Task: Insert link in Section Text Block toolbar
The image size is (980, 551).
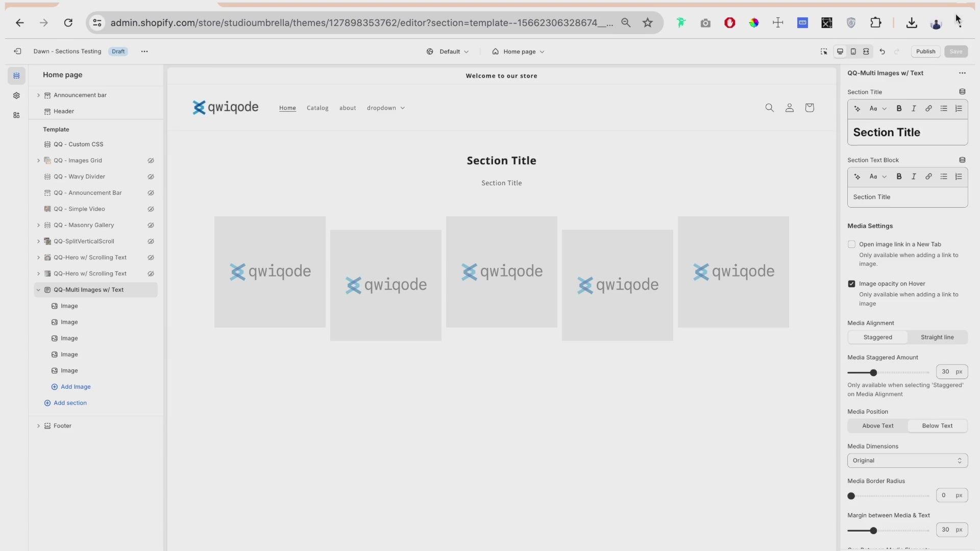Action: (928, 177)
